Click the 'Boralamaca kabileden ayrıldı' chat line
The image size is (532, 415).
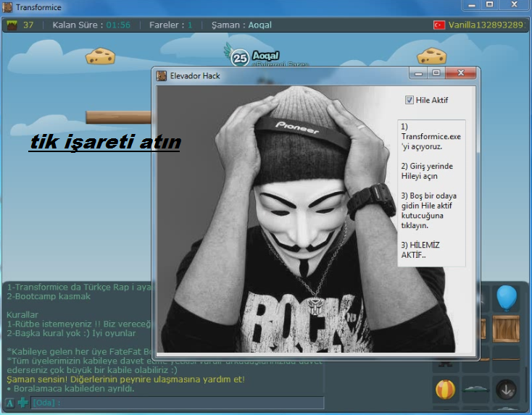(x=70, y=388)
